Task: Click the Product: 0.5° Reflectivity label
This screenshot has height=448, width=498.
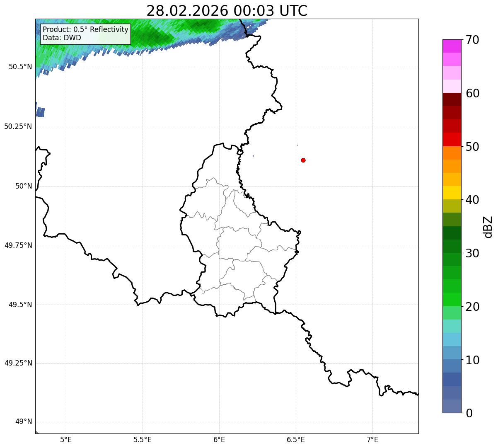Action: 86,30
